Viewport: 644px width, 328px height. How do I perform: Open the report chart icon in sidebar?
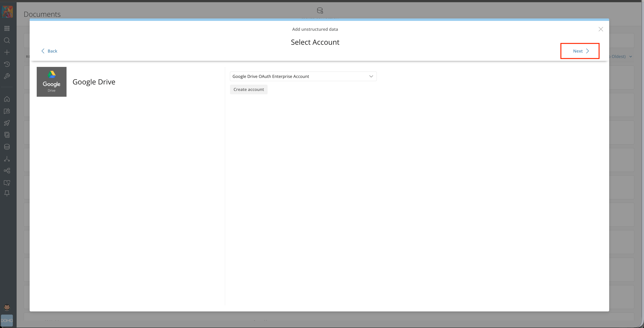7,135
